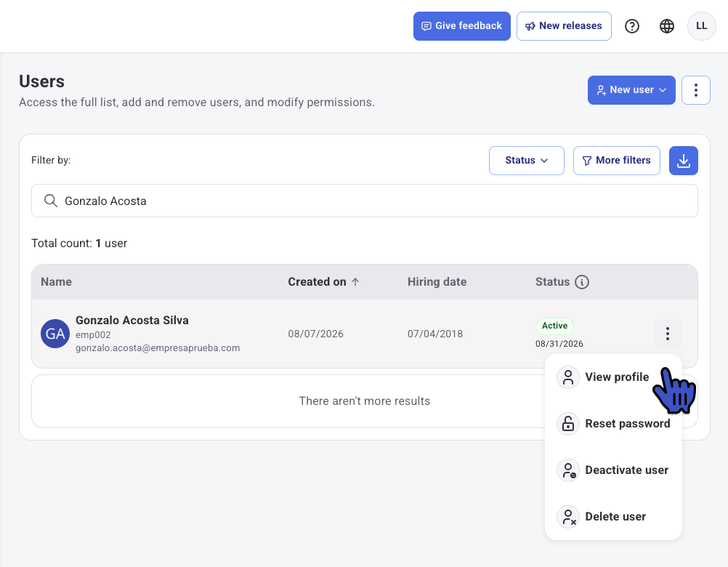The image size is (728, 567).
Task: Select Deactivate user from the menu
Action: [x=613, y=470]
